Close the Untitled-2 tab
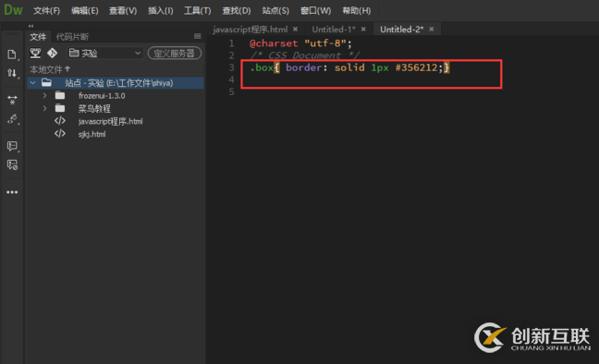The width and height of the screenshot is (599, 364). pos(432,29)
